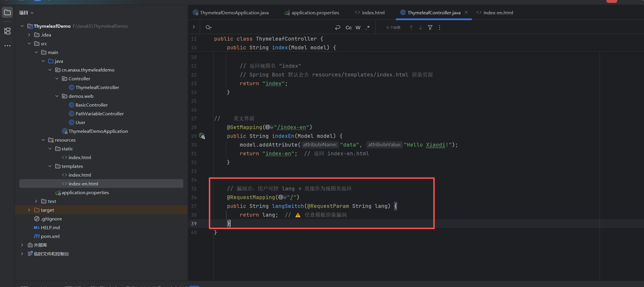Viewport: 644px width, 287px height.
Task: Go to previous search occurrence arrow
Action: pos(411,27)
